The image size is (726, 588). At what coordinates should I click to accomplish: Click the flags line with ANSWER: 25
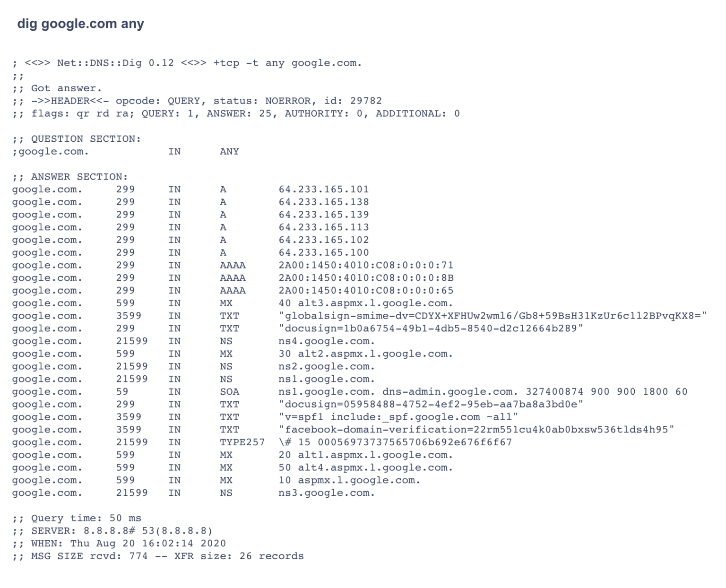coord(236,113)
